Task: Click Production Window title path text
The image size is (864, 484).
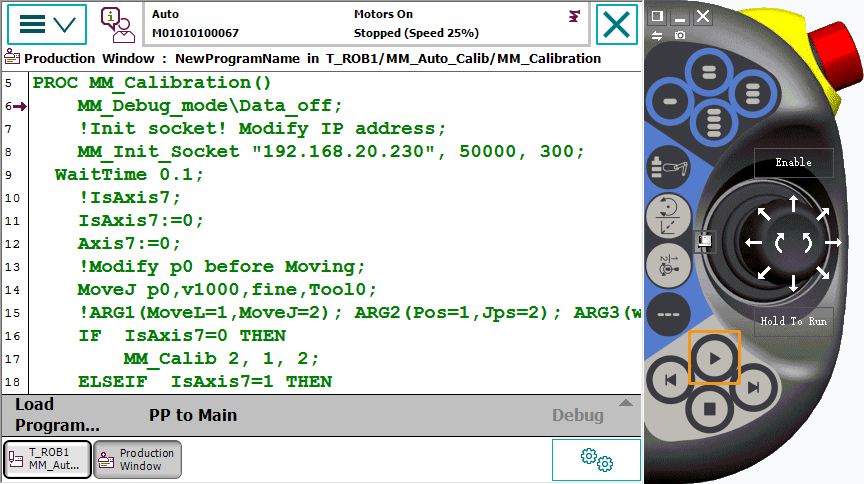Action: pyautogui.click(x=312, y=58)
